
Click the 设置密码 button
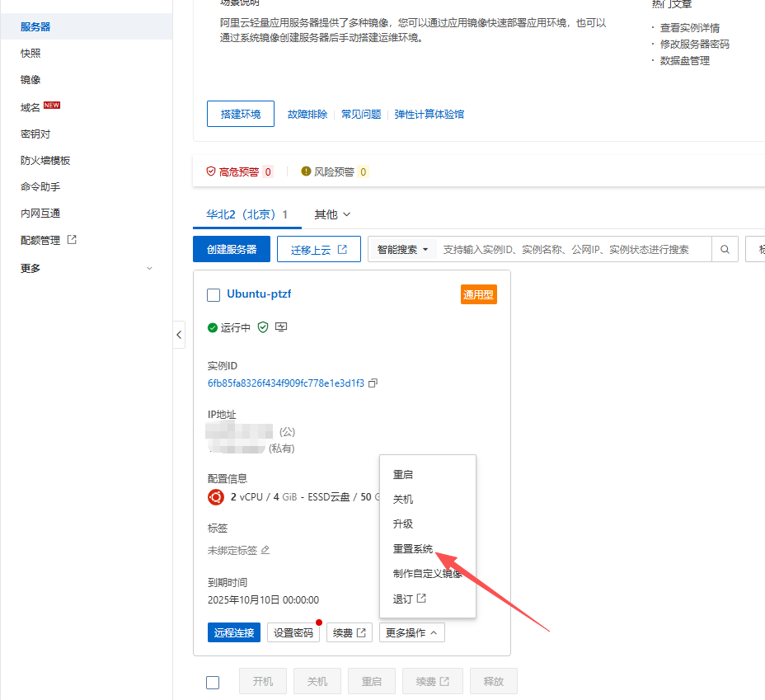[x=293, y=632]
